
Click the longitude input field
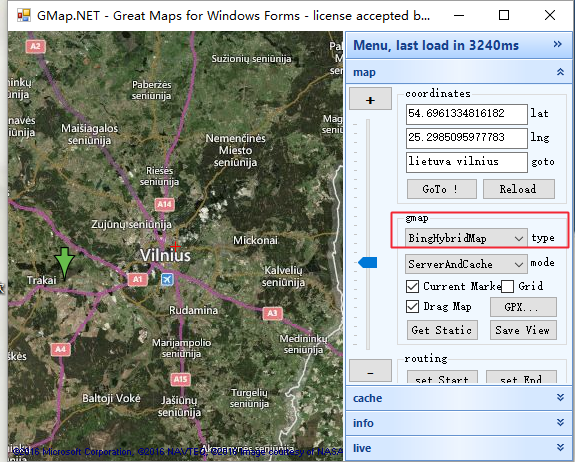pos(466,138)
